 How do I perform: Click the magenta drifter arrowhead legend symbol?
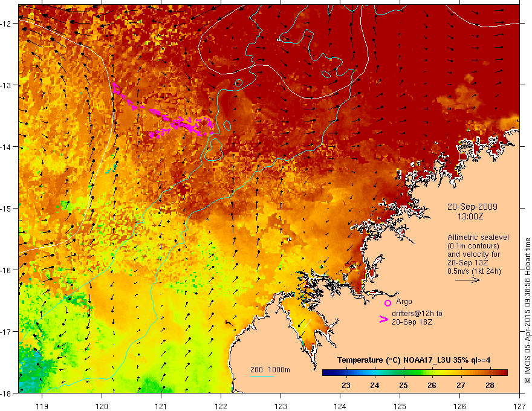[383, 319]
